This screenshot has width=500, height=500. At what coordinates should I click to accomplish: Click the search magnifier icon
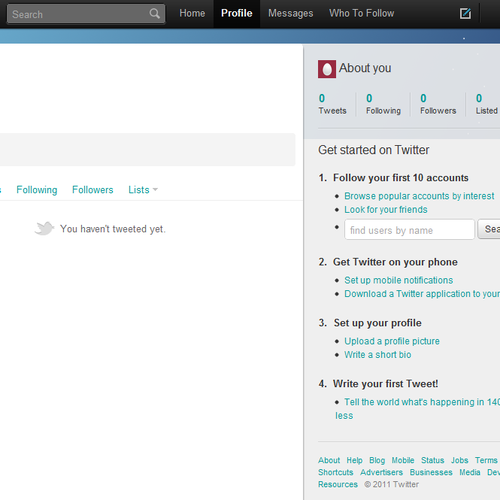tap(154, 14)
